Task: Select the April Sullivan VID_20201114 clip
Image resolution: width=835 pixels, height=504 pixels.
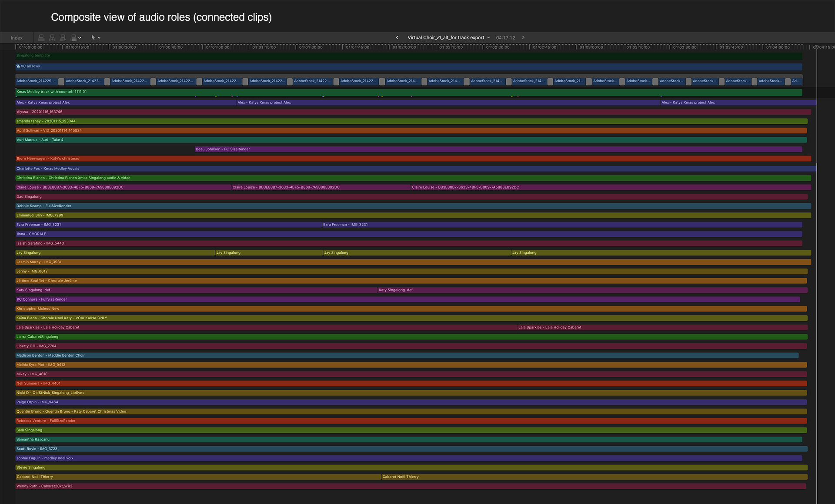Action: 411,131
